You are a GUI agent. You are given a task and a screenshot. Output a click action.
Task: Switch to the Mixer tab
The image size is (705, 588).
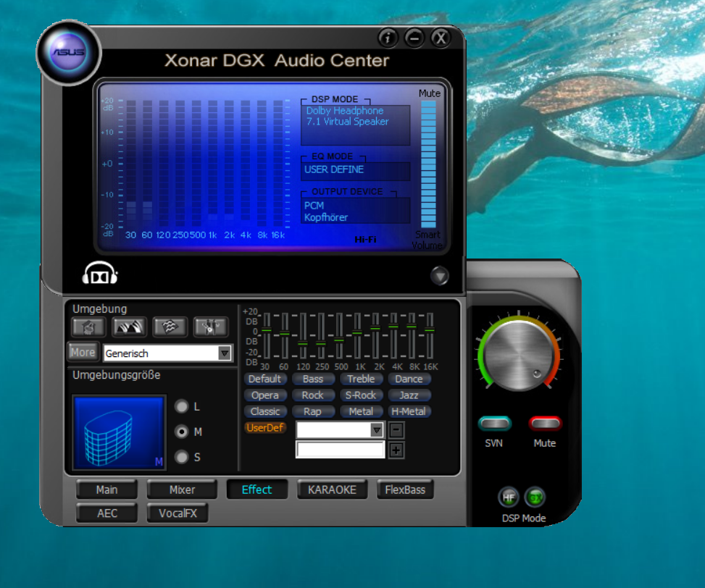coord(182,490)
